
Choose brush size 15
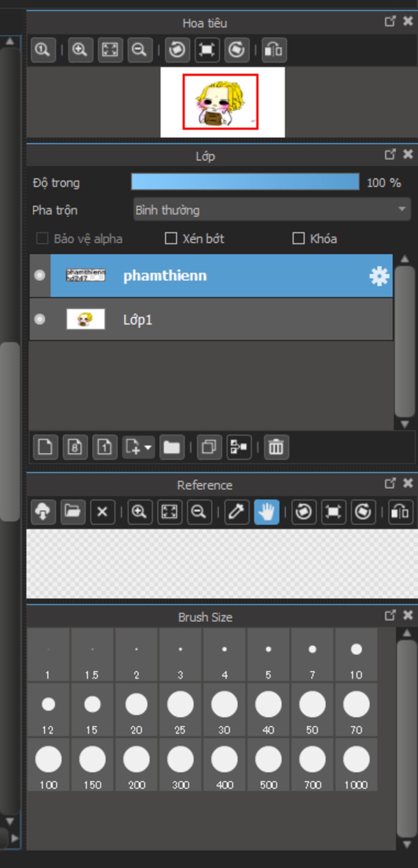click(92, 710)
